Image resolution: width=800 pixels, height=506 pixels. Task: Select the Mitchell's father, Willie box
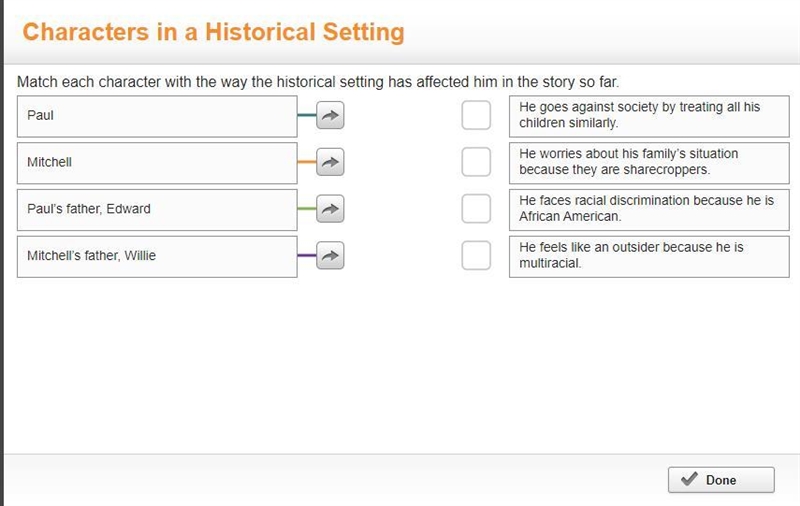click(x=157, y=257)
